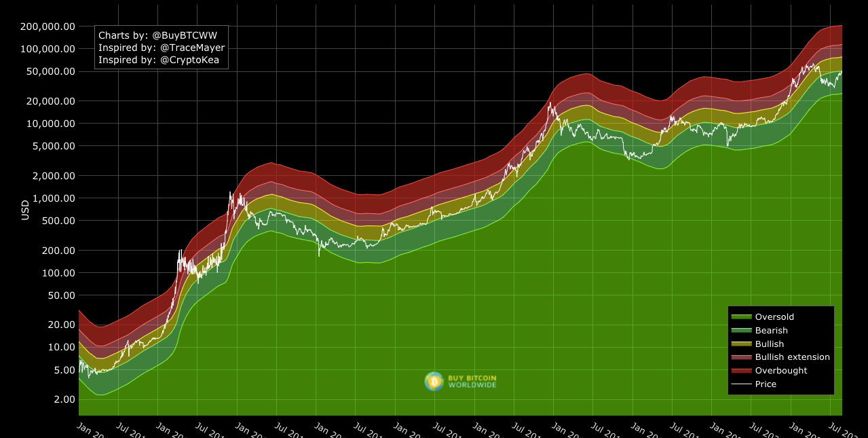This screenshot has height=438, width=868.
Task: Toggle the Price line legend entry
Action: pos(766,384)
